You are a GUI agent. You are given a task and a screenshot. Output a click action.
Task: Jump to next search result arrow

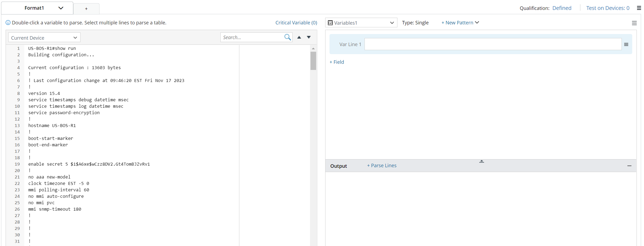coord(309,37)
